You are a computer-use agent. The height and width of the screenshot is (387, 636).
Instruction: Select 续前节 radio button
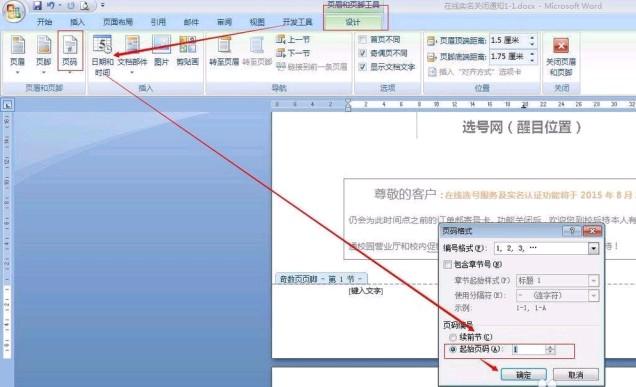tap(453, 337)
